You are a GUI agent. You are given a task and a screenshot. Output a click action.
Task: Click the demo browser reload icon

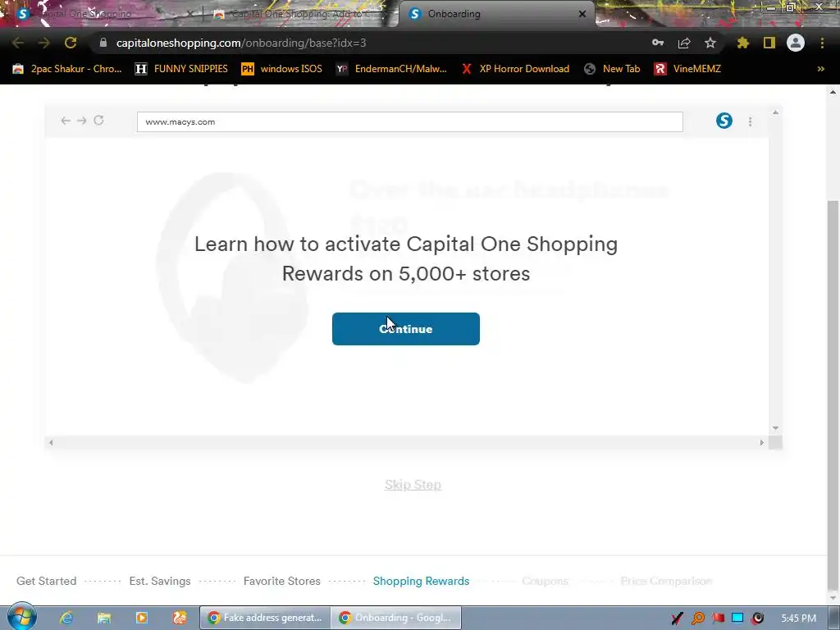tap(98, 120)
